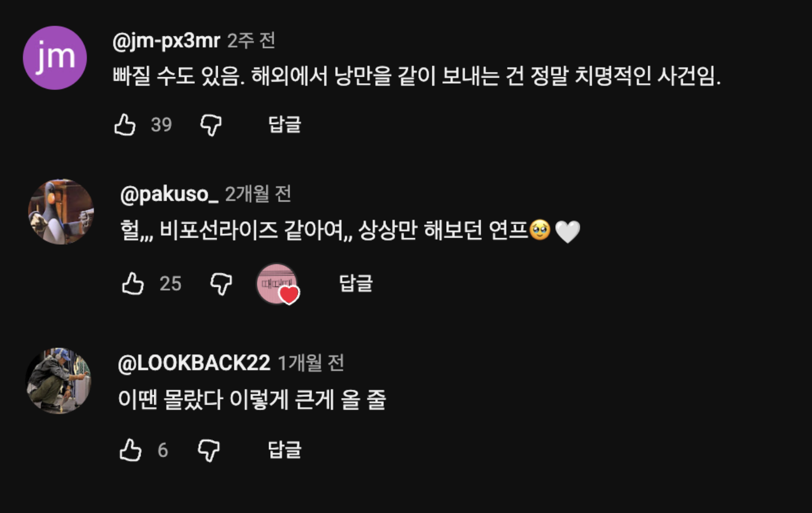Visit the @LOOKBACK22 channel link
Screen dimensions: 812x513
[194, 363]
